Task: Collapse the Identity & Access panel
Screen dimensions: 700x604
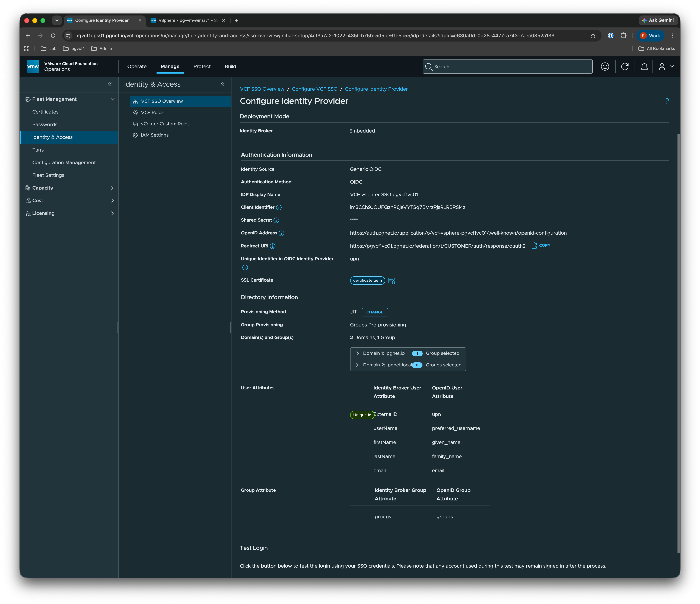Action: pos(222,84)
